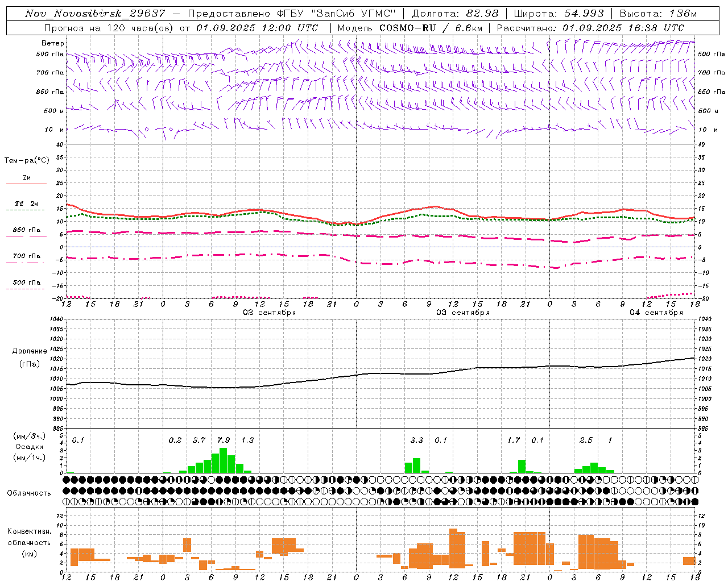
Task: Click the 850 гПа entry in temperature legend
Action: 27,230
